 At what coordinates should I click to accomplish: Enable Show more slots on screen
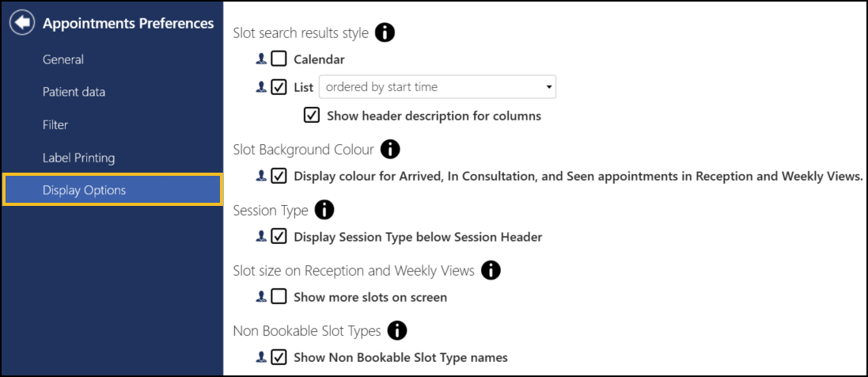coord(279,297)
